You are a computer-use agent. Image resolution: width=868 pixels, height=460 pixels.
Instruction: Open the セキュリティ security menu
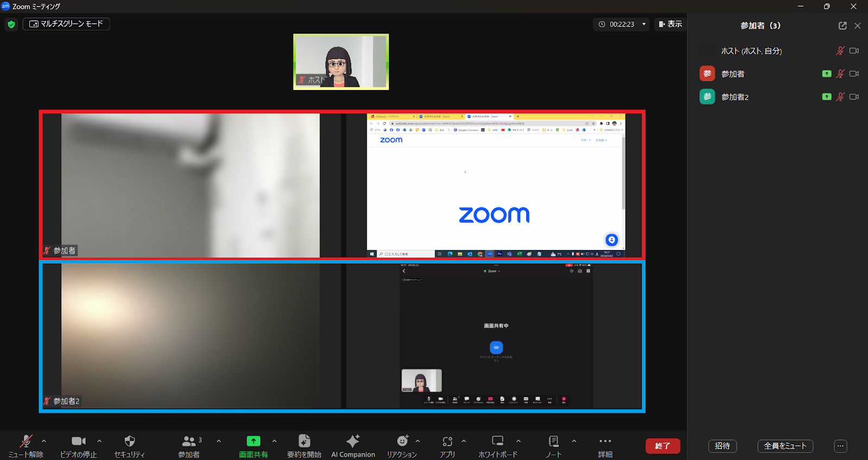[129, 446]
